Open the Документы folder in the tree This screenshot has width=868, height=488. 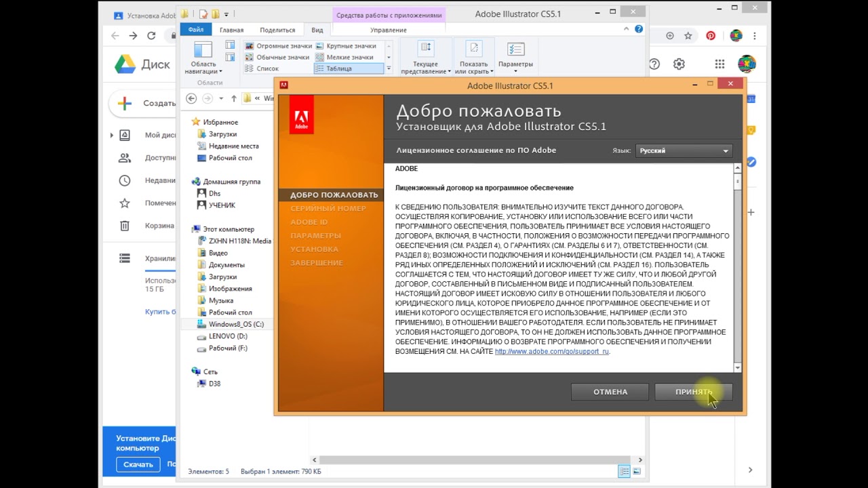[x=220, y=265]
